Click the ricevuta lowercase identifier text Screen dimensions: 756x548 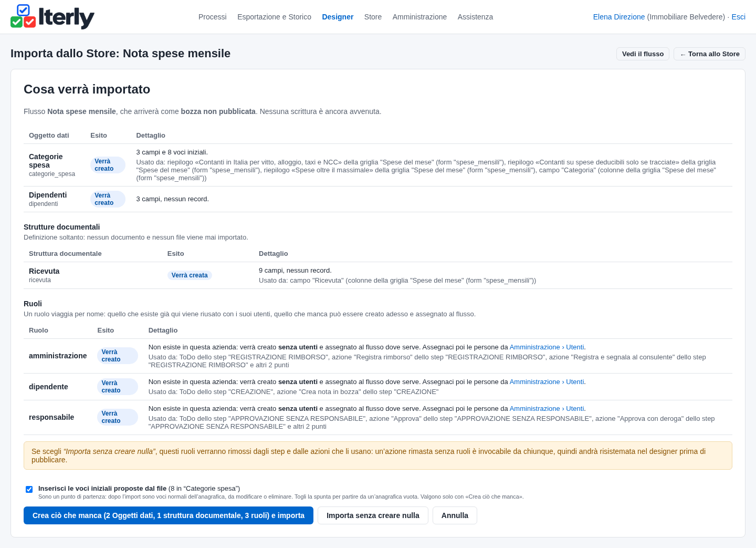point(40,280)
